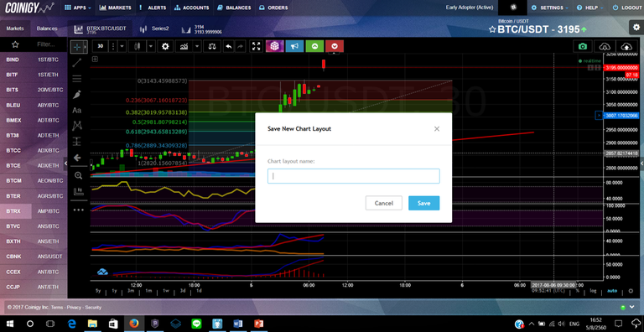The image size is (644, 332).
Task: Open the Markets menu in the top bar
Action: point(116,8)
